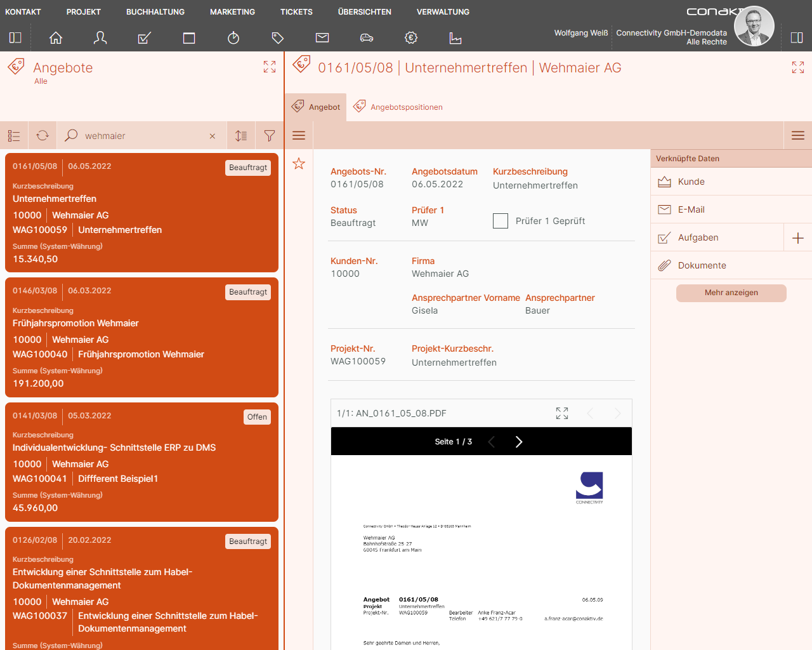812x650 pixels.
Task: Check the Prüfer 1 Geprüft checkbox
Action: (501, 221)
